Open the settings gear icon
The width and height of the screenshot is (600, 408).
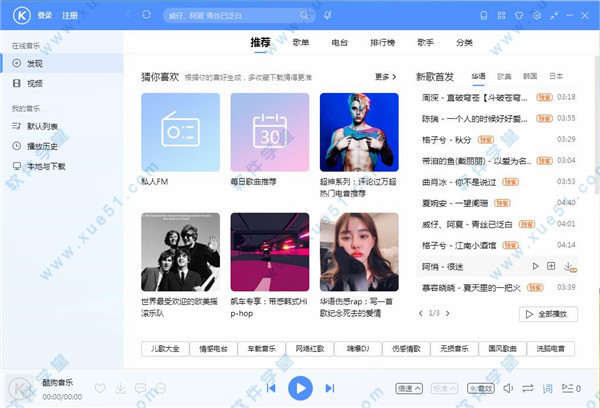tap(537, 15)
